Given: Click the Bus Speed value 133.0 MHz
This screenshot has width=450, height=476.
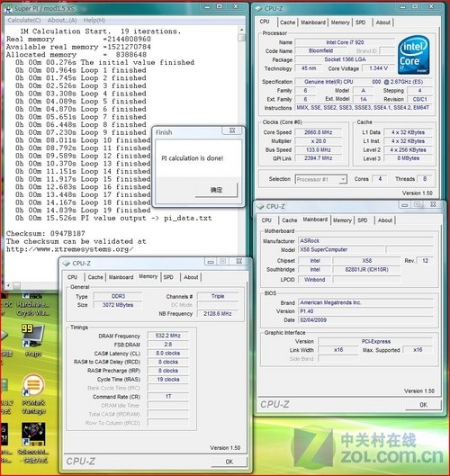Looking at the screenshot, I should 319,150.
